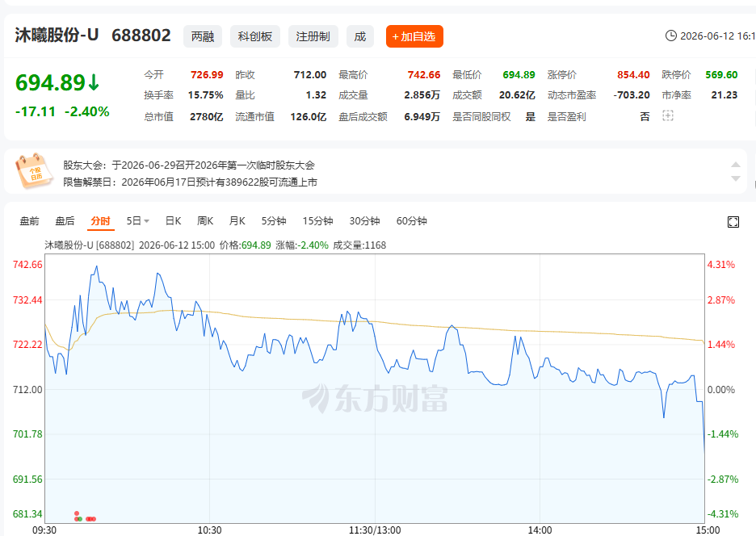Click 总市值 value 2780亿
The width and height of the screenshot is (756, 536).
[x=206, y=117]
